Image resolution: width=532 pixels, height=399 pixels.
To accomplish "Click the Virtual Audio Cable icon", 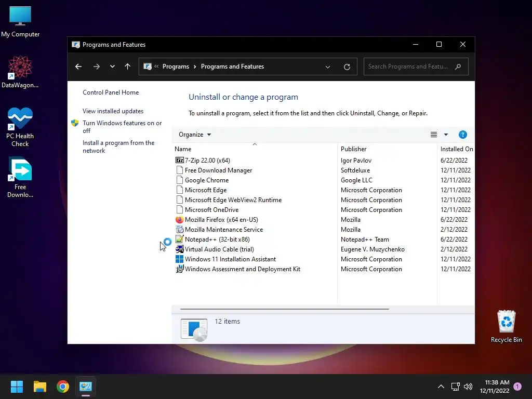I will 179,249.
